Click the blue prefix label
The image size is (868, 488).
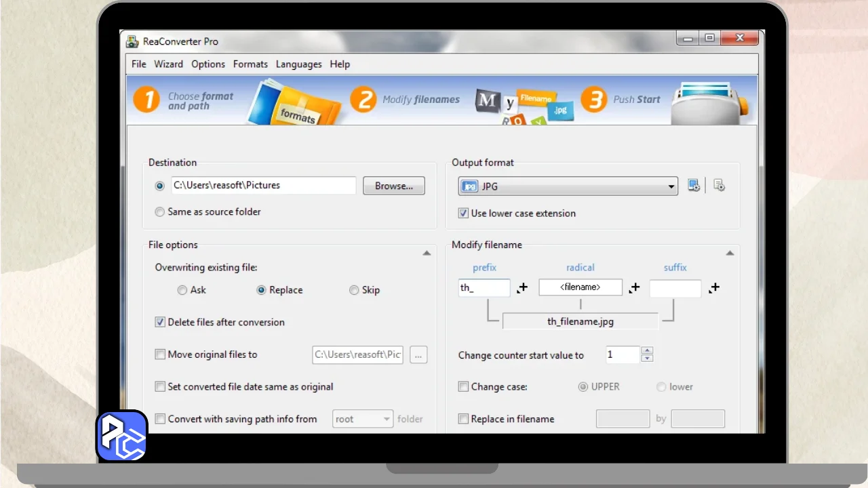485,268
